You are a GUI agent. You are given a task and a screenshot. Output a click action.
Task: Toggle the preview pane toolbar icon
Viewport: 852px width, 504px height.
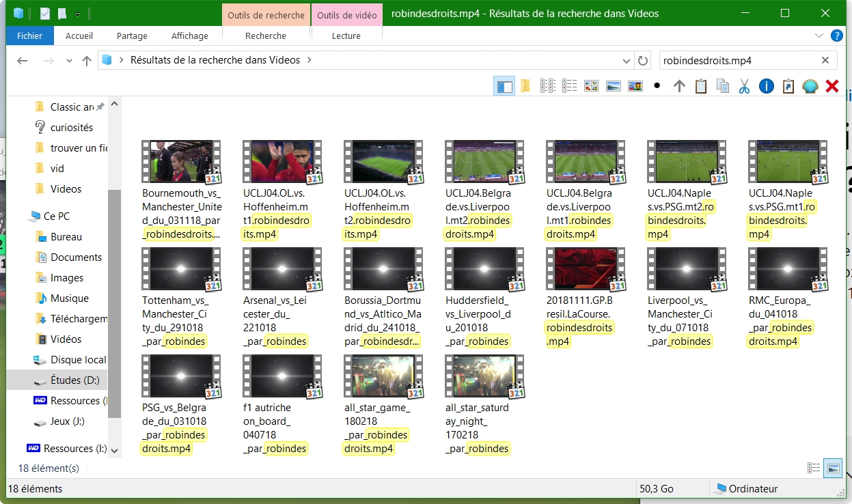point(504,86)
